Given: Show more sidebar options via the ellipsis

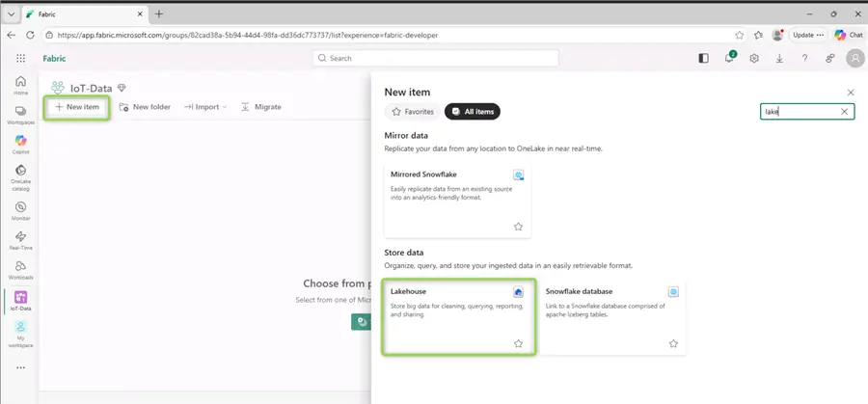Looking at the screenshot, I should pos(20,367).
